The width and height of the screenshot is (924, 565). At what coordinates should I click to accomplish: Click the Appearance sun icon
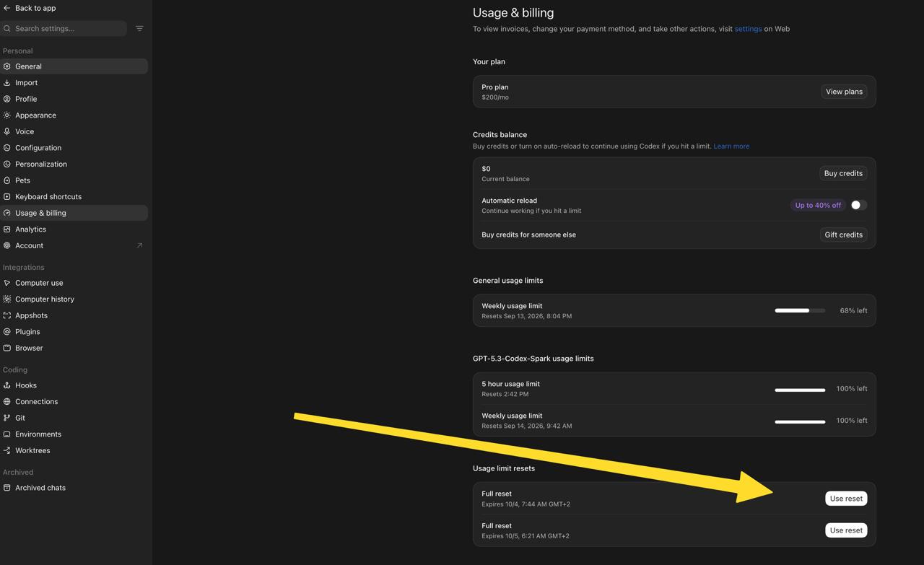click(7, 115)
